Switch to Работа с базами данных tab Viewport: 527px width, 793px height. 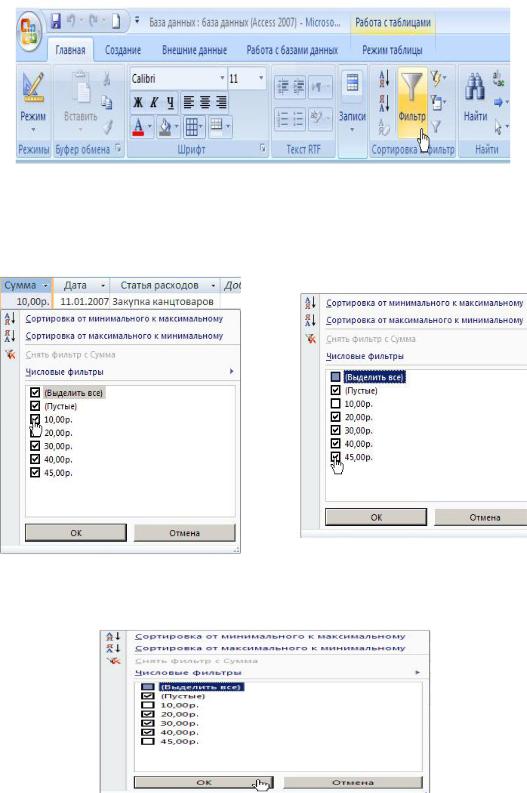(x=292, y=50)
